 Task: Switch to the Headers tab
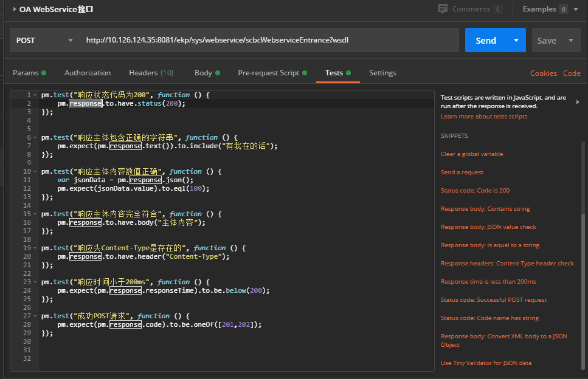pos(151,73)
